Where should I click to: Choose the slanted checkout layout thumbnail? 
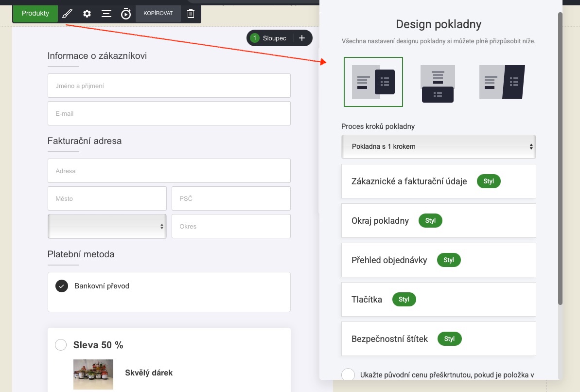502,82
